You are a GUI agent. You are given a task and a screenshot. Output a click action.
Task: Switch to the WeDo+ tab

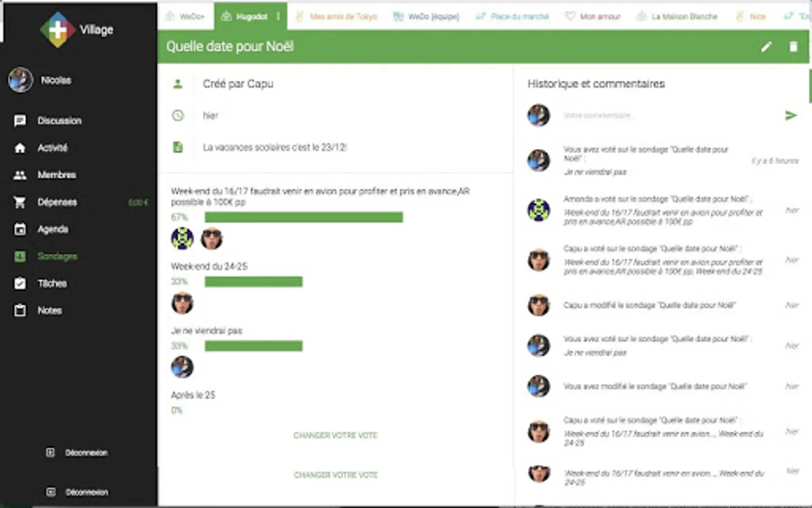[x=185, y=16]
